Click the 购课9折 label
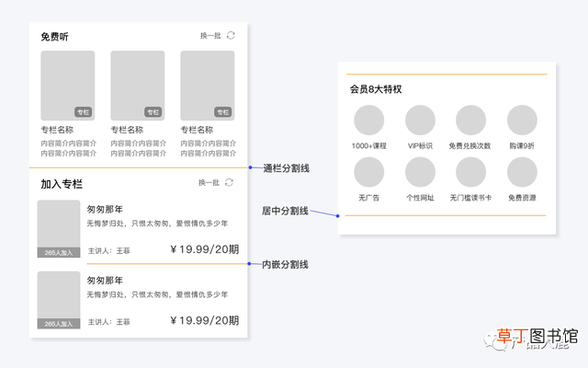The image size is (588, 368). coord(522,145)
